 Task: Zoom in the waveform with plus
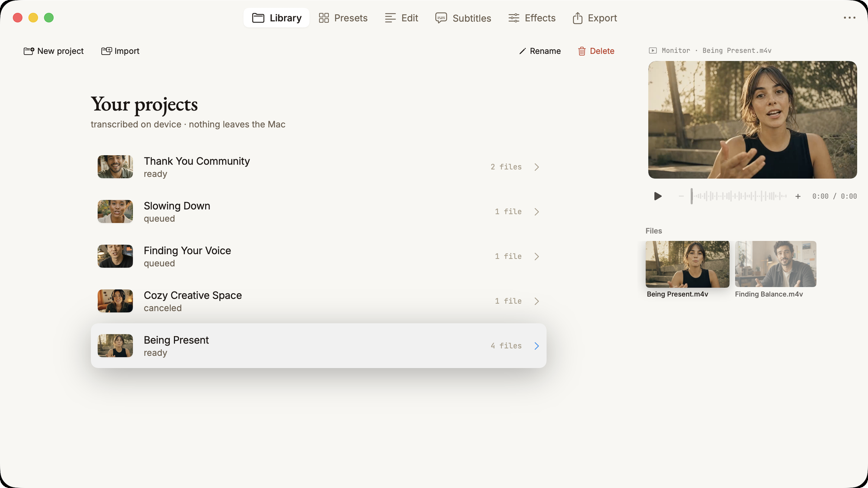coord(798,197)
